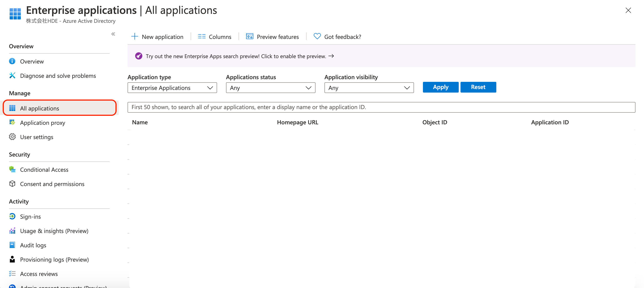The width and height of the screenshot is (644, 288).
Task: Click the Diagnose and solve problems wrench icon
Action: point(12,75)
